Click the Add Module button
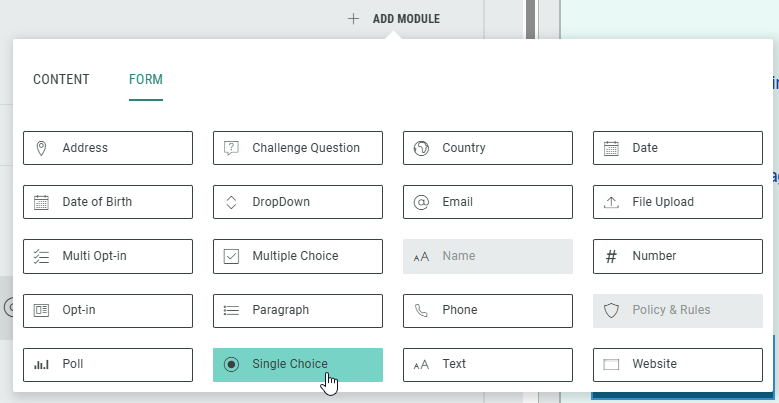 click(x=394, y=18)
